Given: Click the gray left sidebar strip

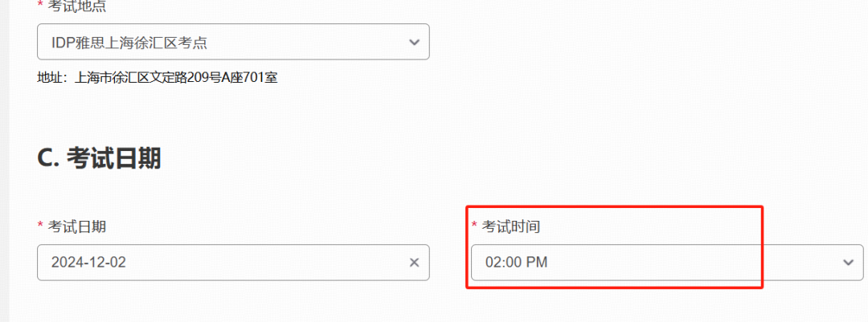Looking at the screenshot, I should click(5, 161).
